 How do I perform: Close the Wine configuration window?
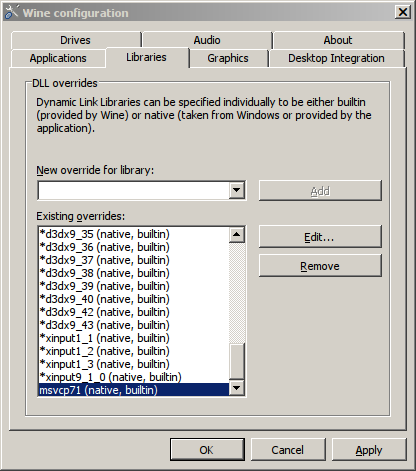click(x=403, y=12)
